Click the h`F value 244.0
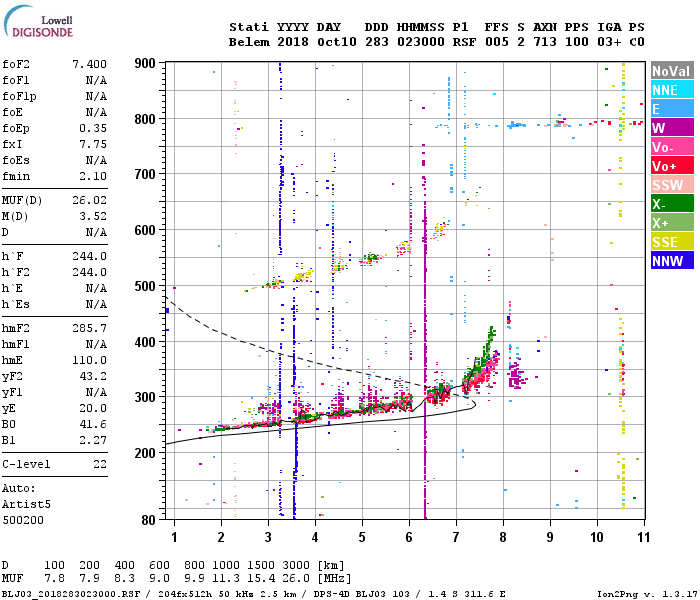 pos(89,256)
